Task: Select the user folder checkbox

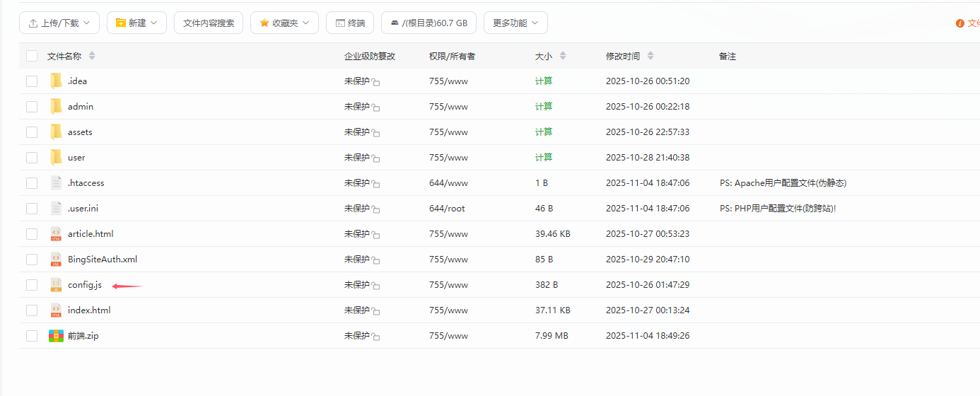Action: click(32, 158)
